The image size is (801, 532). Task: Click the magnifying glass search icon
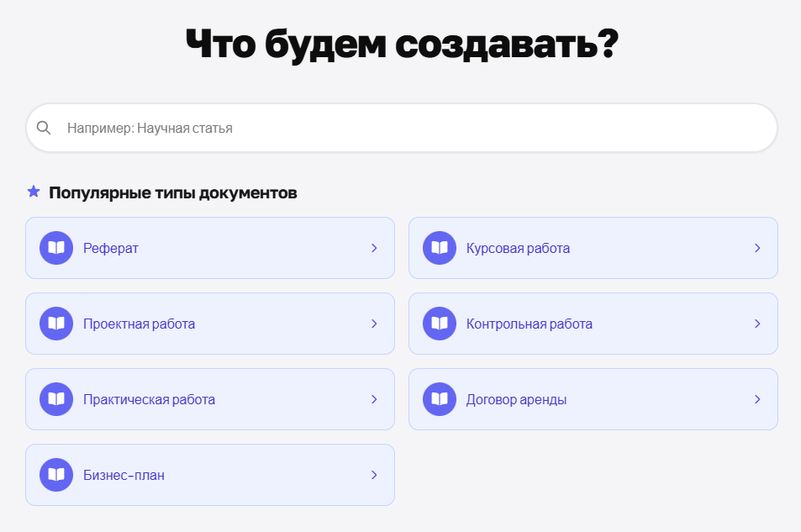[x=45, y=129]
